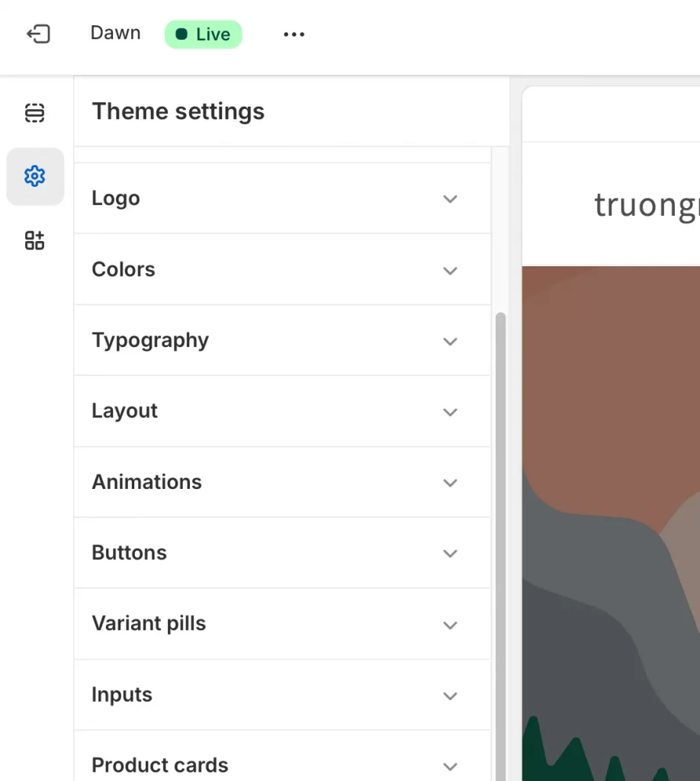Expand the Buttons settings section
The height and width of the screenshot is (781, 700).
point(282,553)
